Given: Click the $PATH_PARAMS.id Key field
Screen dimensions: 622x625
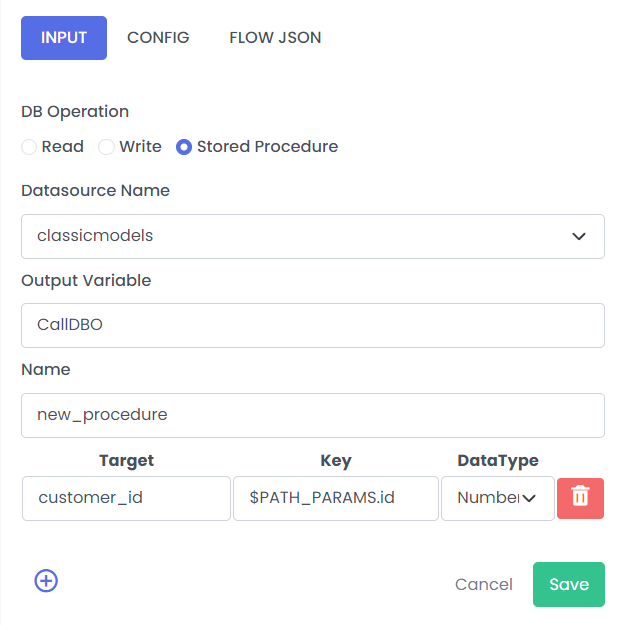Looking at the screenshot, I should pyautogui.click(x=336, y=498).
